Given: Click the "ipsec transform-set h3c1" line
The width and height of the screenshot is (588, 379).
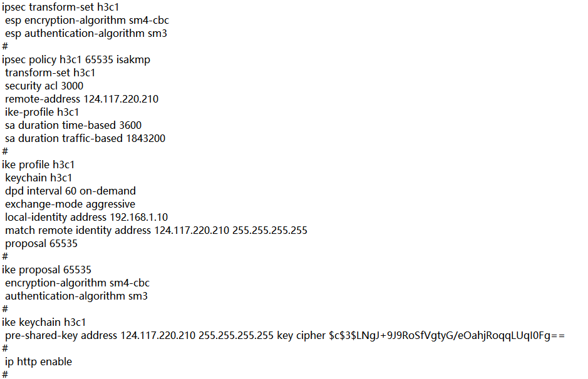Looking at the screenshot, I should coord(60,7).
